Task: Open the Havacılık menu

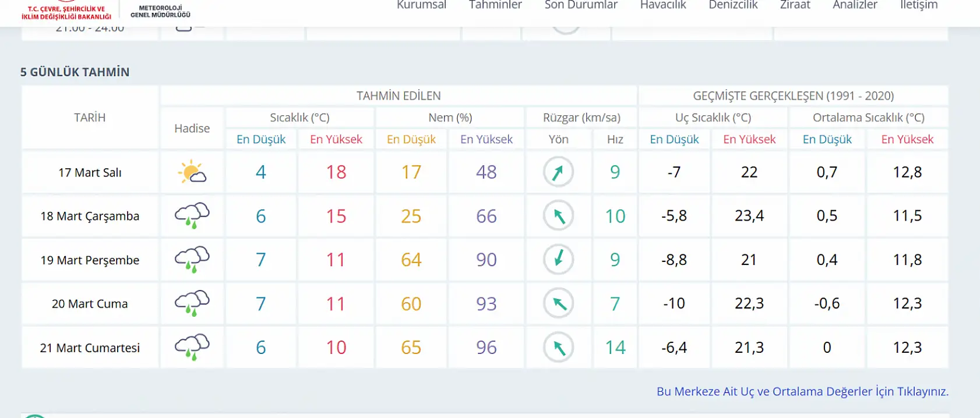Action: coord(663,5)
